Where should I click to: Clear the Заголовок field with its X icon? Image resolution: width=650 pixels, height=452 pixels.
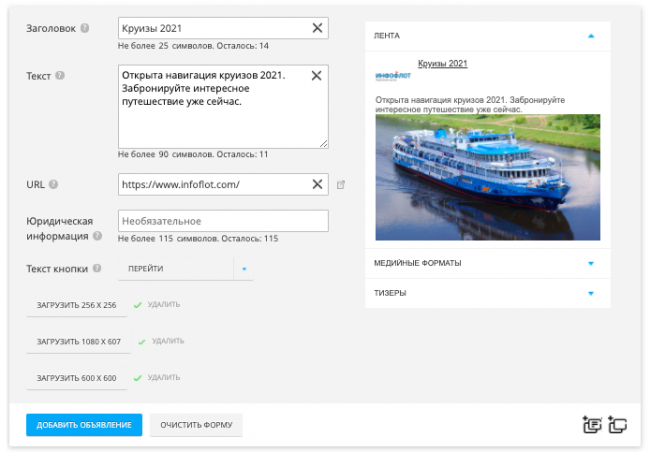pos(317,28)
